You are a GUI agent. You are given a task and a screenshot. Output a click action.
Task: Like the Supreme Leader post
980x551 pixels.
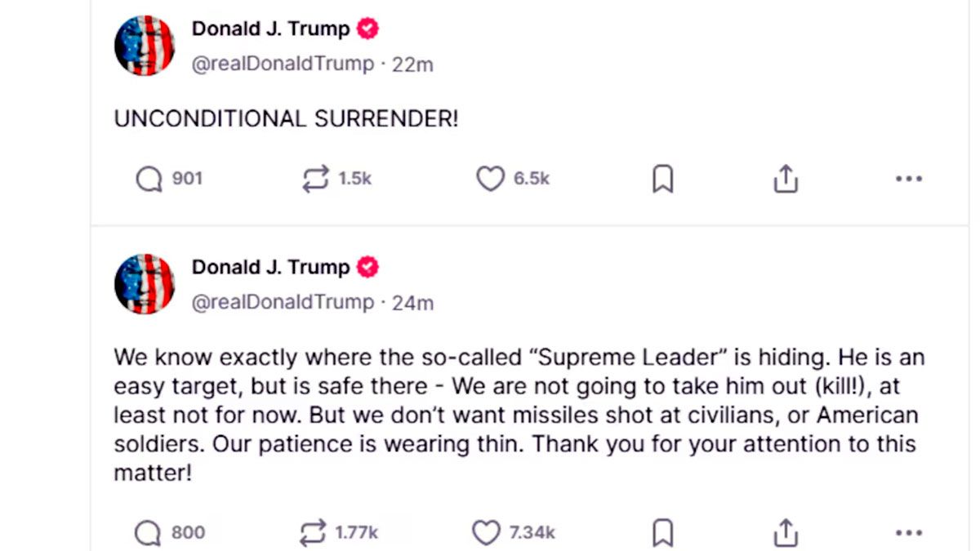pyautogui.click(x=487, y=533)
